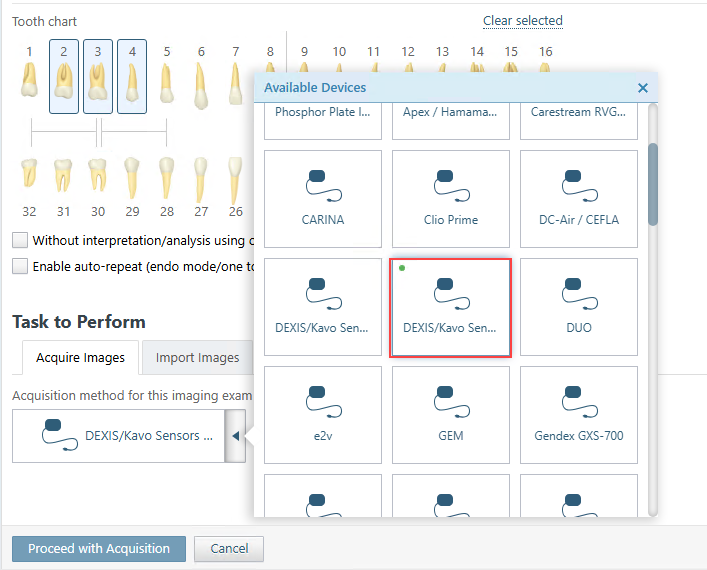Select tooth 6 in tooth chart
This screenshot has width=707, height=570.
pyautogui.click(x=201, y=76)
